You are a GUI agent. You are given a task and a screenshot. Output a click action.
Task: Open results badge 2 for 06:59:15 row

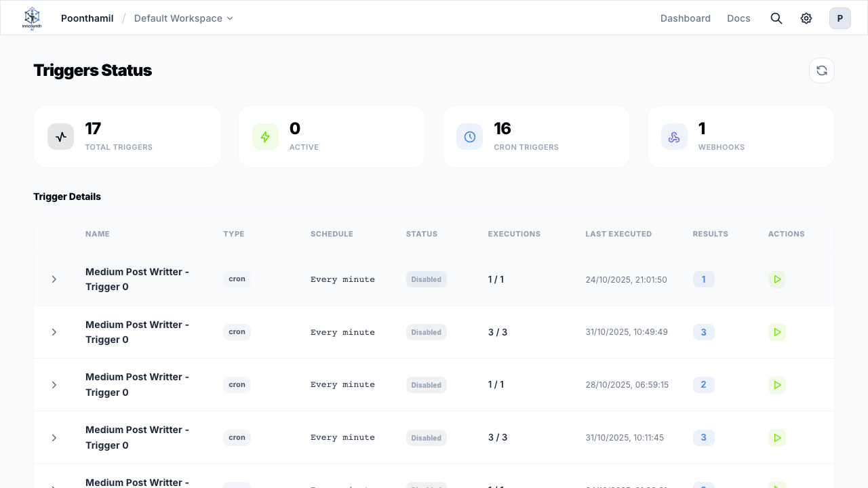point(703,385)
